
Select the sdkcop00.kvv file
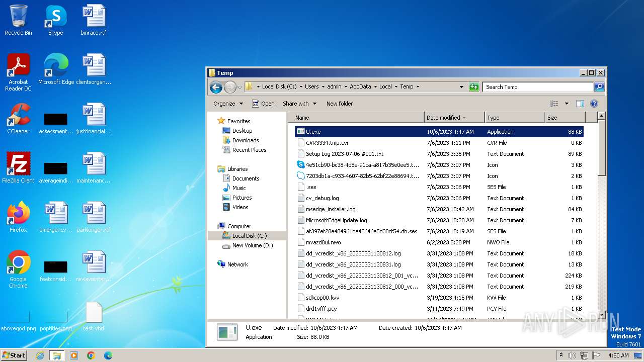(439, 298)
